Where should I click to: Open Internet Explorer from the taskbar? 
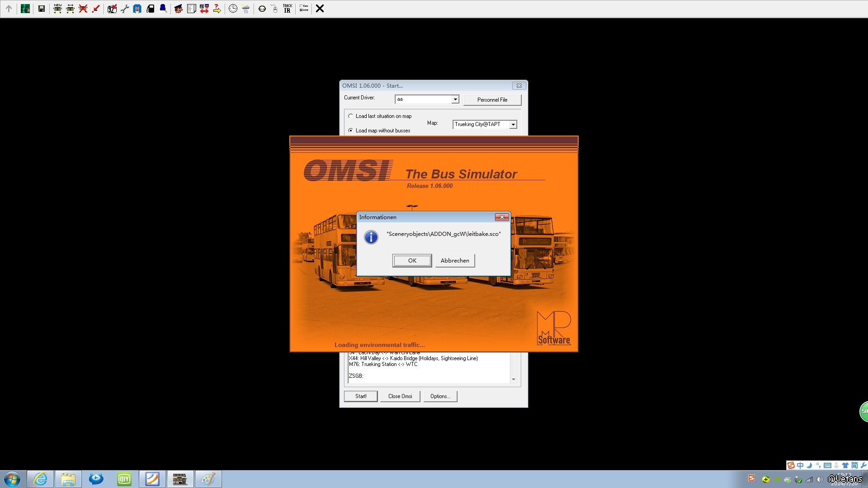click(x=41, y=479)
